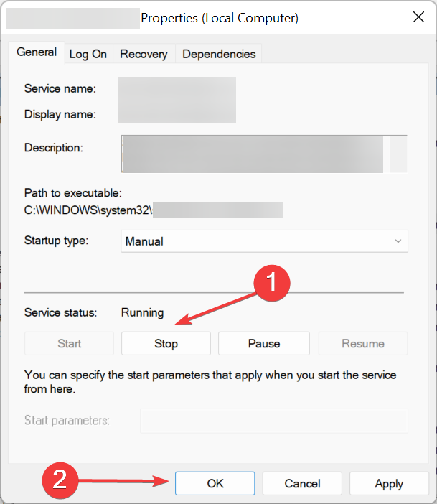
Task: Click the greyed-out Resume button
Action: click(363, 344)
